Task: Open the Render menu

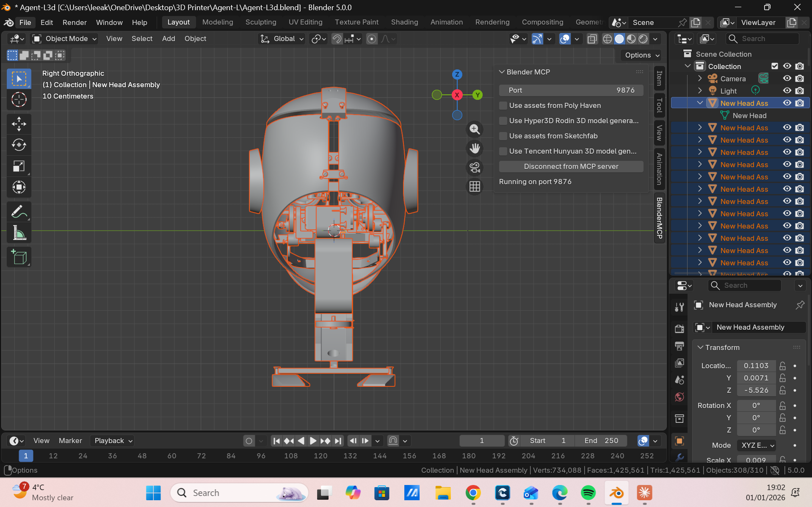Action: 75,22
